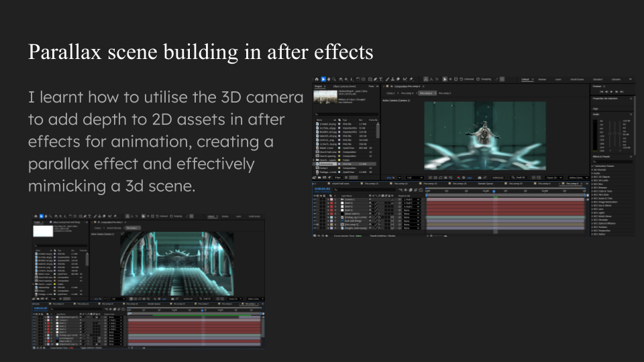This screenshot has height=362, width=644.
Task: Hide Black Solid 1 layer in statue-scene timeline
Action: click(x=315, y=213)
